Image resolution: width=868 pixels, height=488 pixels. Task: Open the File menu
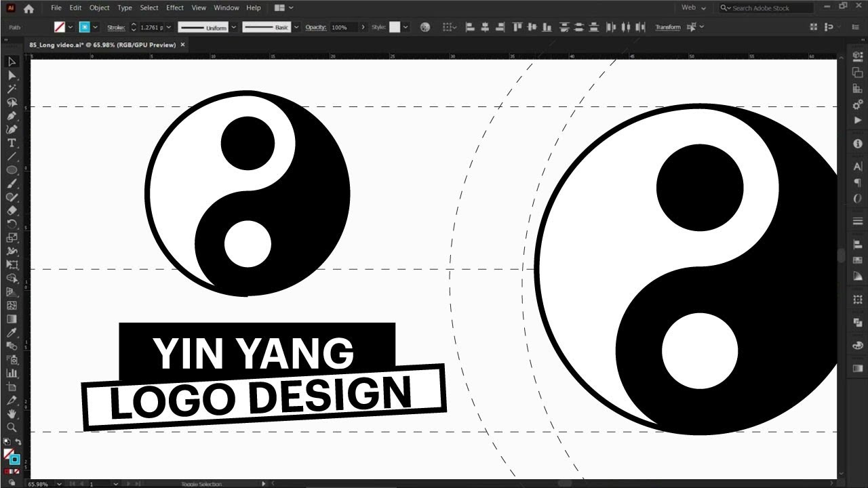click(x=56, y=8)
